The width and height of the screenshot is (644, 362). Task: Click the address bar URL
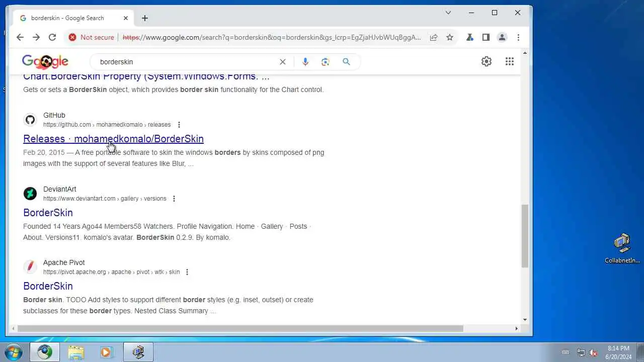pos(272,37)
